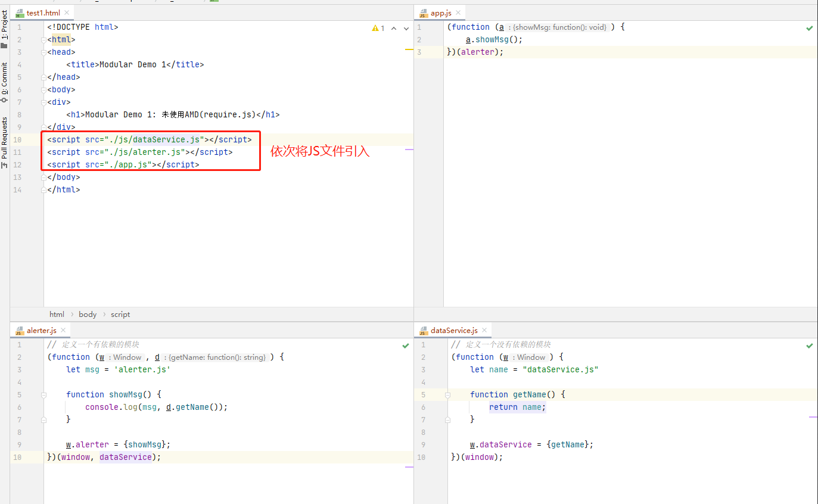Click w.alerter assignment in alerter.js
Viewport: 818px width, 504px height.
tap(118, 445)
